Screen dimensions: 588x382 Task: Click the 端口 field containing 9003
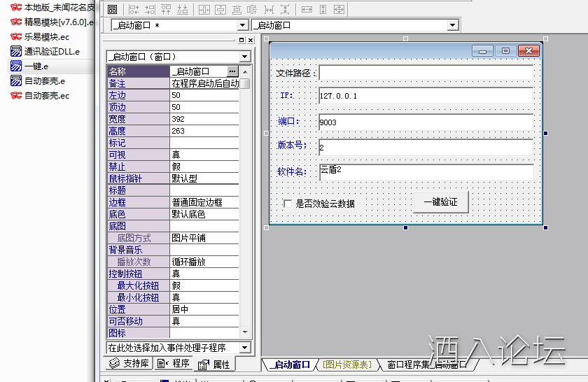coord(426,122)
